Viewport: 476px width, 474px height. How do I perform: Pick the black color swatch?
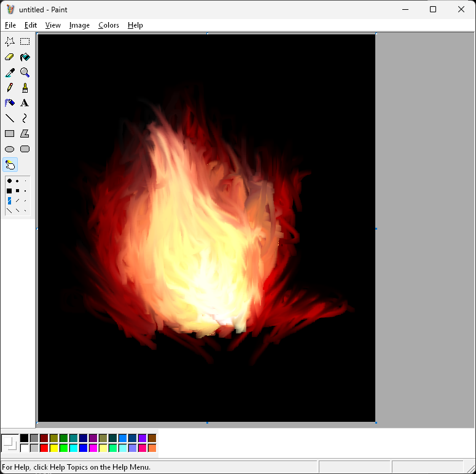tap(25, 438)
